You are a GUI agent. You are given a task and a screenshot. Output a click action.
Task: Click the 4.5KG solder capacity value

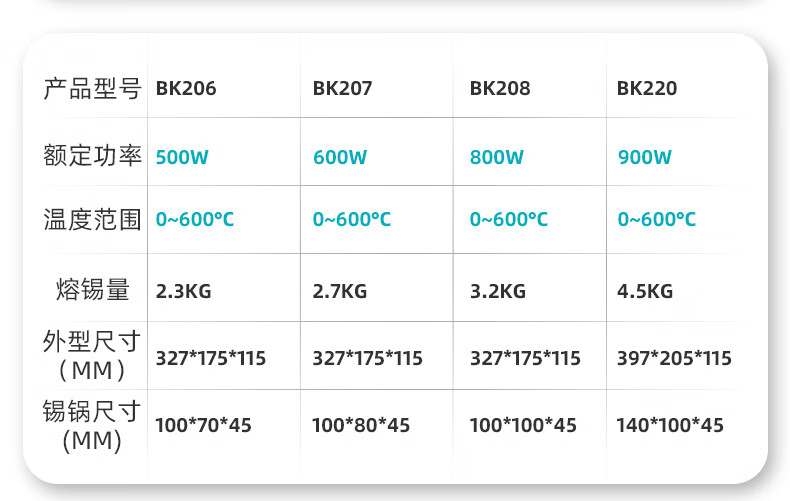click(x=645, y=291)
